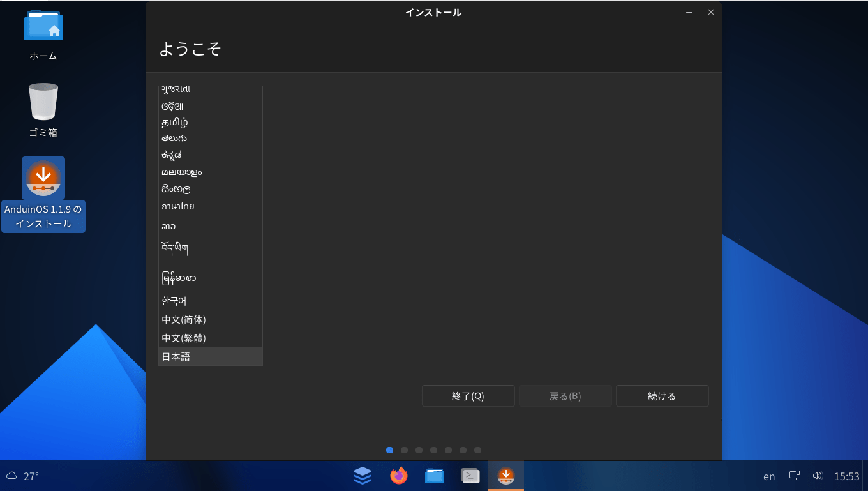This screenshot has height=491, width=868.
Task: Open the file manager in taskbar
Action: (435, 476)
